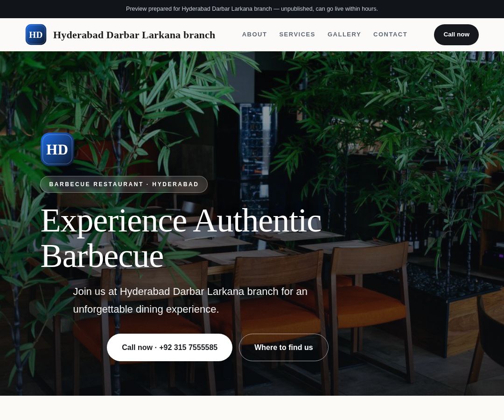Click the large HD logo in hero section

tap(57, 149)
